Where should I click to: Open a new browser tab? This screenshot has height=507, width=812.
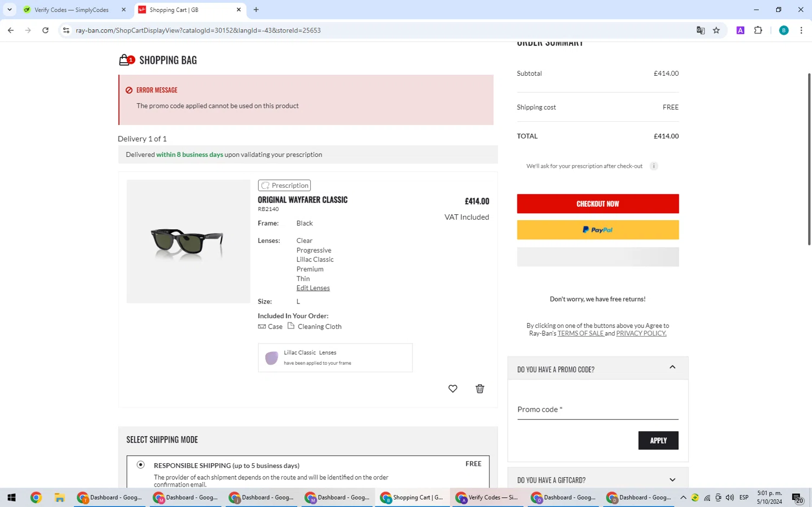(256, 10)
